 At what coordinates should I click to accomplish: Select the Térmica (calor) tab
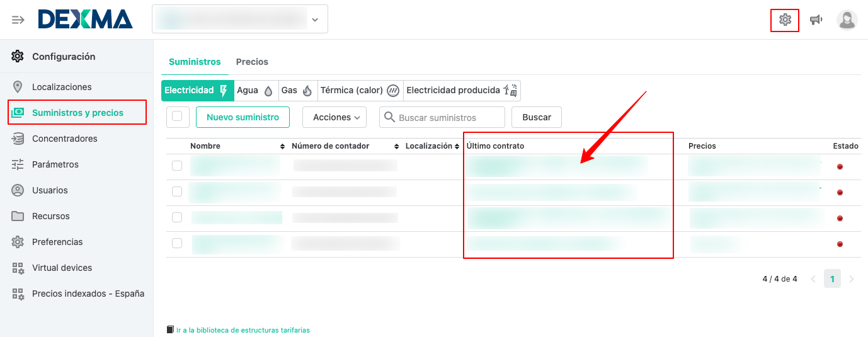click(360, 91)
